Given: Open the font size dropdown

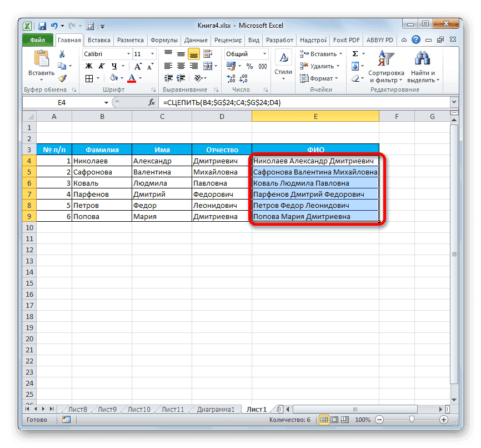Looking at the screenshot, I should 152,54.
